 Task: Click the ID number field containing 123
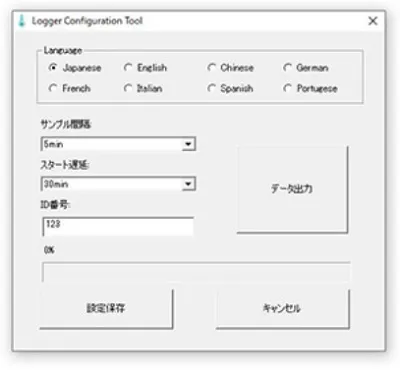point(118,227)
